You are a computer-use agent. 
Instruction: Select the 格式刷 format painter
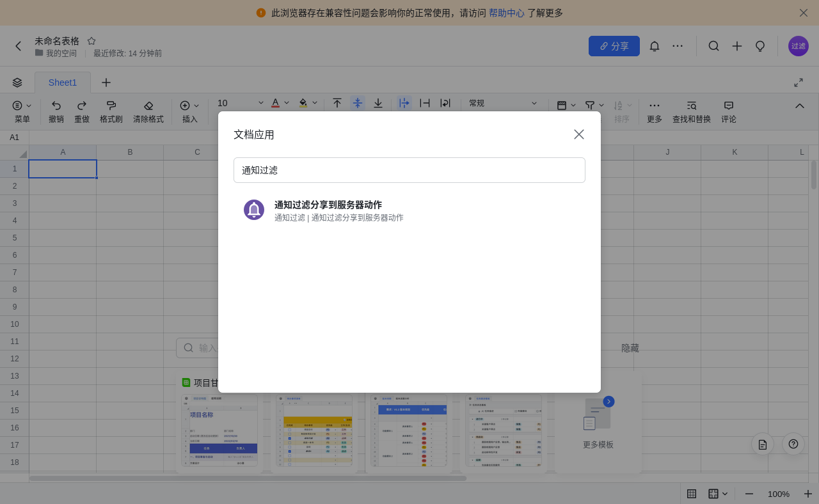click(111, 111)
